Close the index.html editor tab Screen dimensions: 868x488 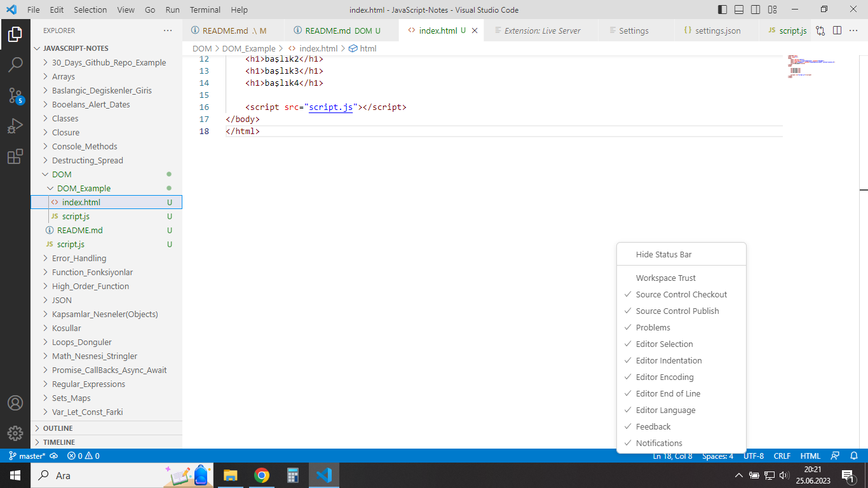click(475, 30)
